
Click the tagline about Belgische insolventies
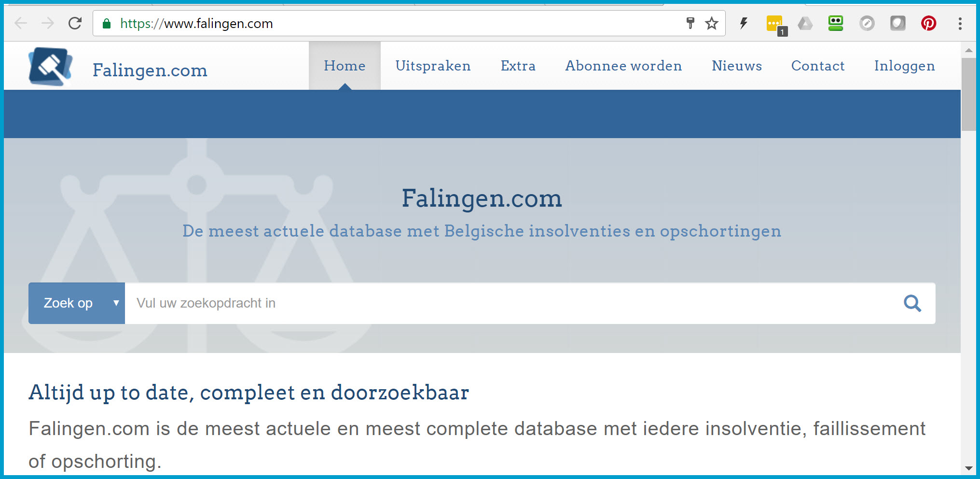(482, 231)
